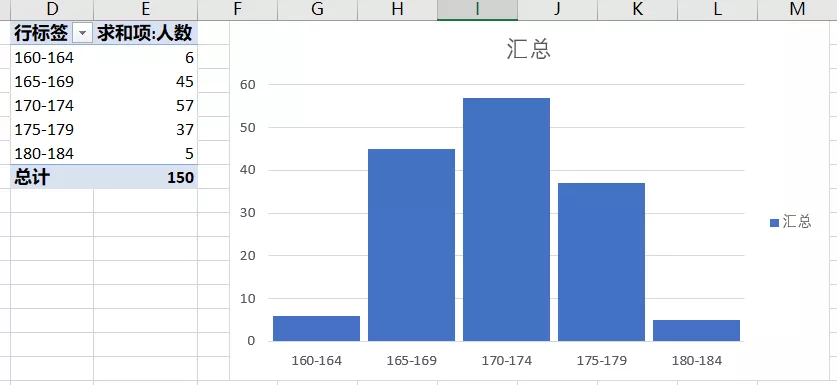Select the 170-174 row label cell

pyautogui.click(x=52, y=106)
